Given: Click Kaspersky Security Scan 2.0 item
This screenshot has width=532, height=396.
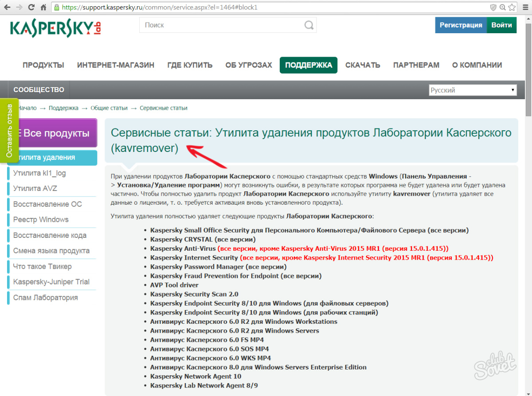Looking at the screenshot, I should [194, 294].
